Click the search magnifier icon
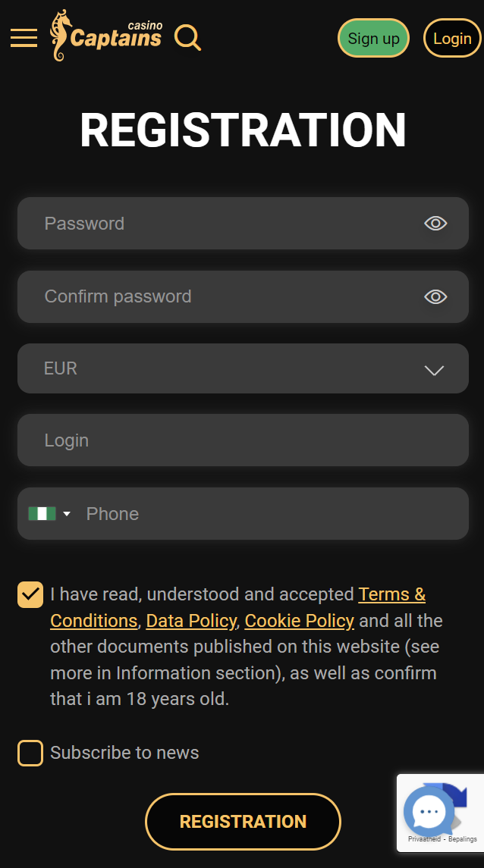The image size is (484, 868). (187, 37)
